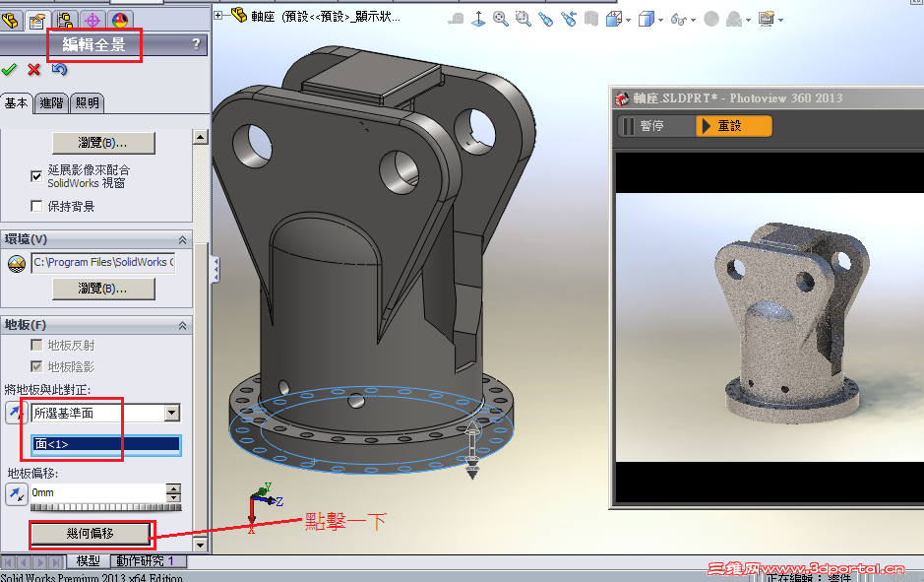Increase 地板偏移 with the up spinner
The width and height of the screenshot is (924, 582).
click(173, 488)
